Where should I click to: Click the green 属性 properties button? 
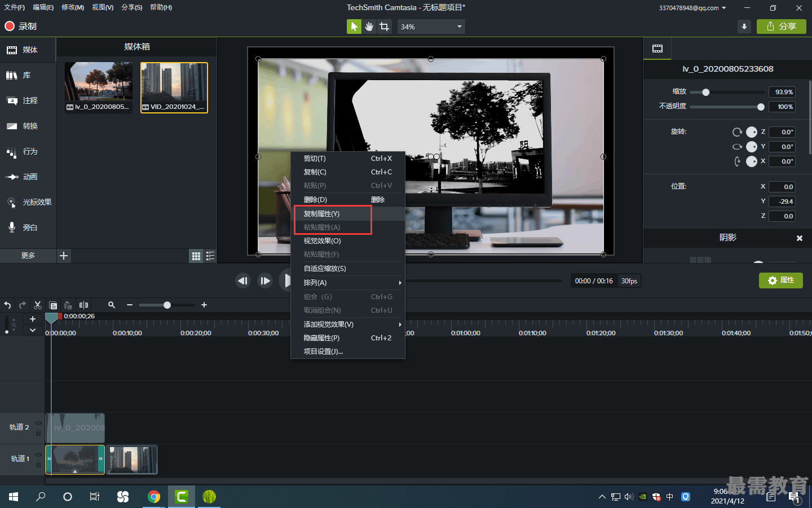781,281
